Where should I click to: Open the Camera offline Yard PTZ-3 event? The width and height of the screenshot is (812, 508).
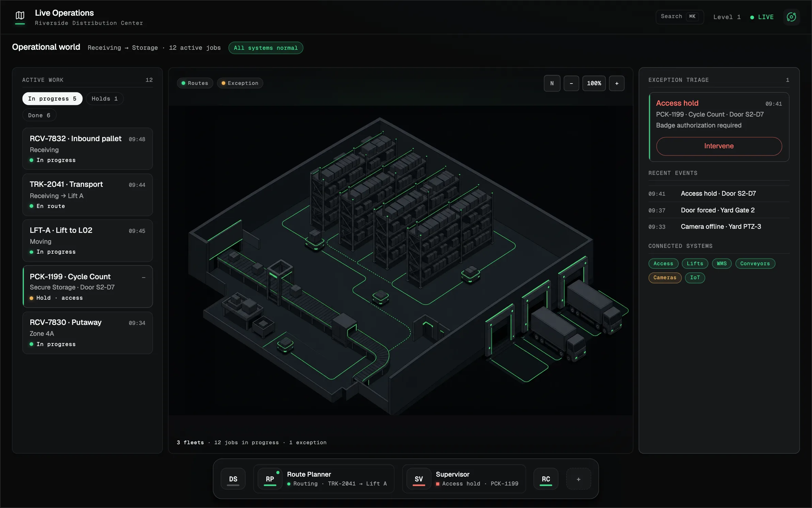(x=719, y=227)
